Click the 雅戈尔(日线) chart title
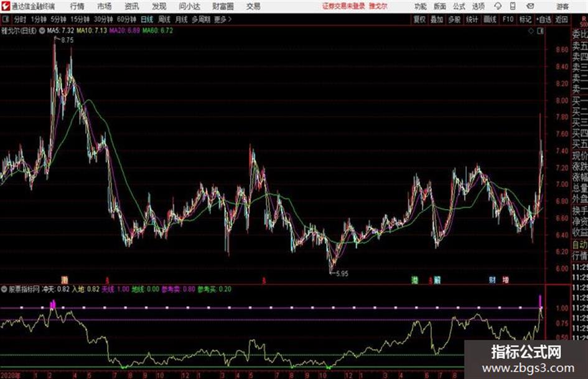This screenshot has height=379, width=588. point(19,30)
